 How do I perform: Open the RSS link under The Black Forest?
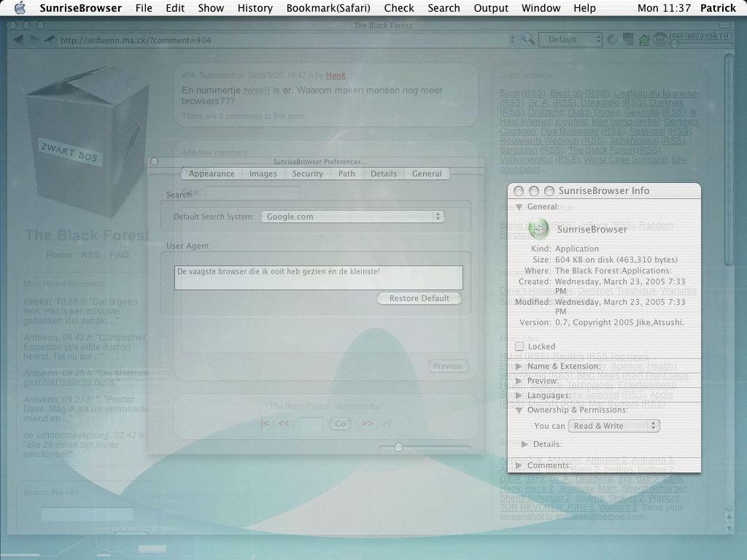pyautogui.click(x=90, y=254)
